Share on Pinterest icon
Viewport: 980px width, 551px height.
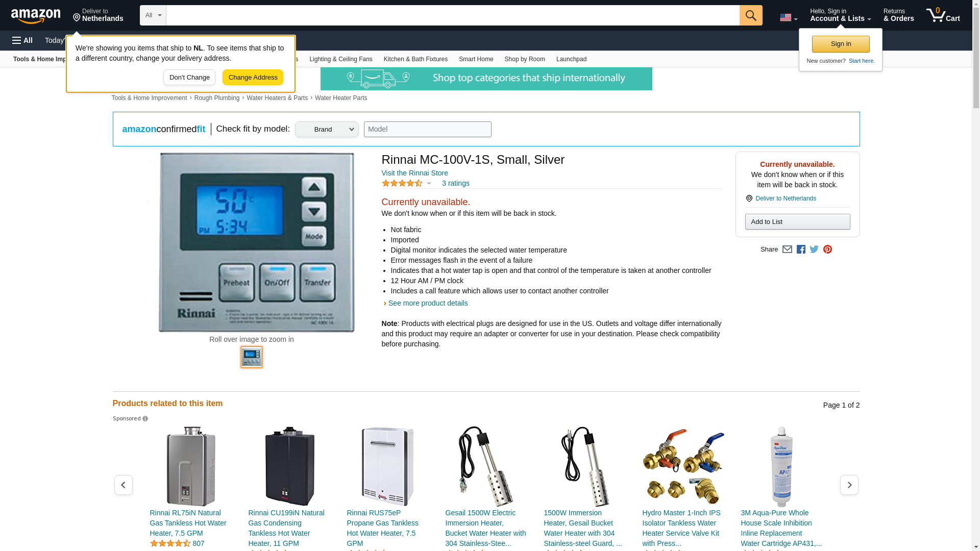click(827, 249)
